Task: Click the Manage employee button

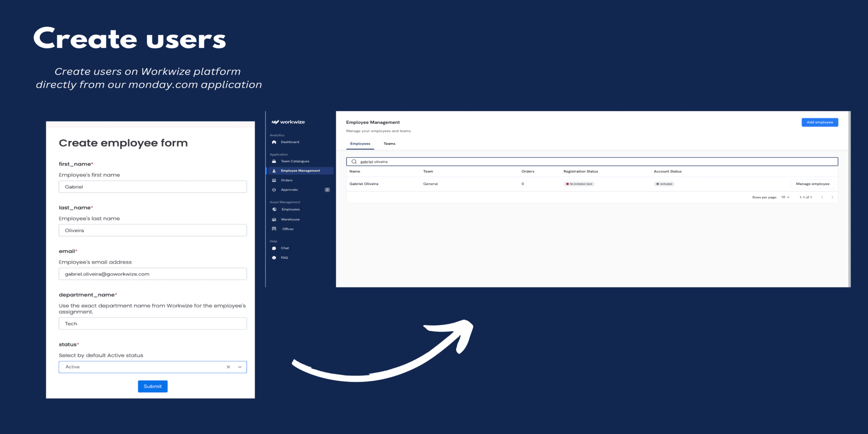Action: (812, 184)
